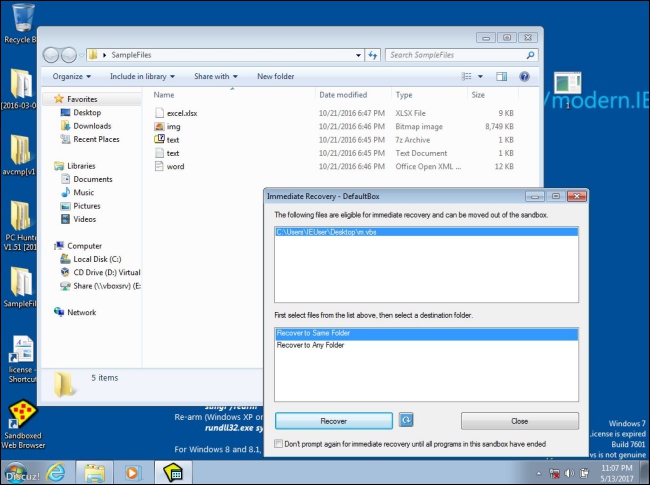Expand the Include in library menu
This screenshot has width=650, height=485.
coord(142,76)
